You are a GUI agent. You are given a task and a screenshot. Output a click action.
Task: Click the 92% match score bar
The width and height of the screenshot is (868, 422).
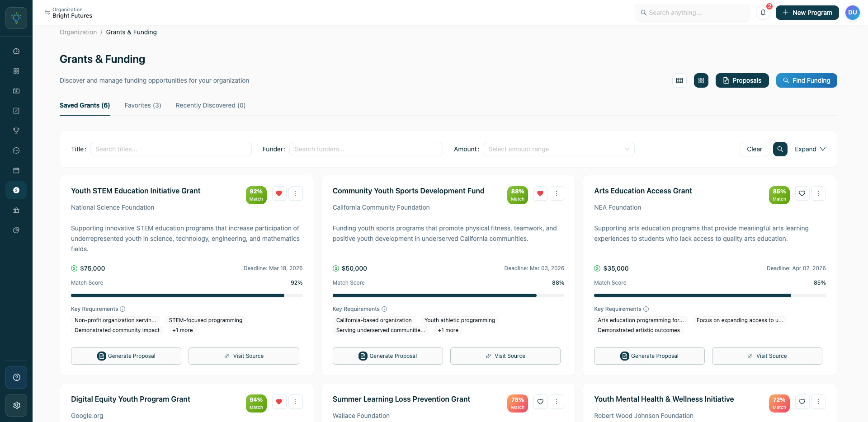187,295
